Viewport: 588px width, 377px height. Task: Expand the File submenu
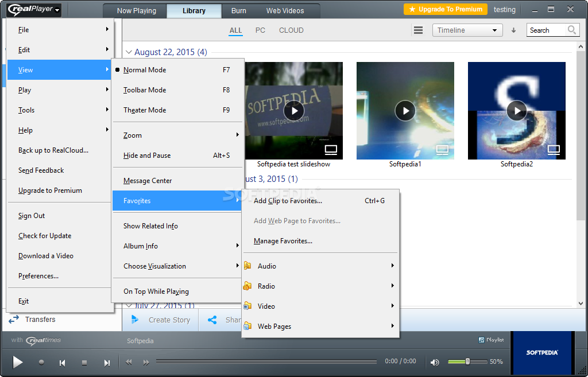click(x=59, y=30)
